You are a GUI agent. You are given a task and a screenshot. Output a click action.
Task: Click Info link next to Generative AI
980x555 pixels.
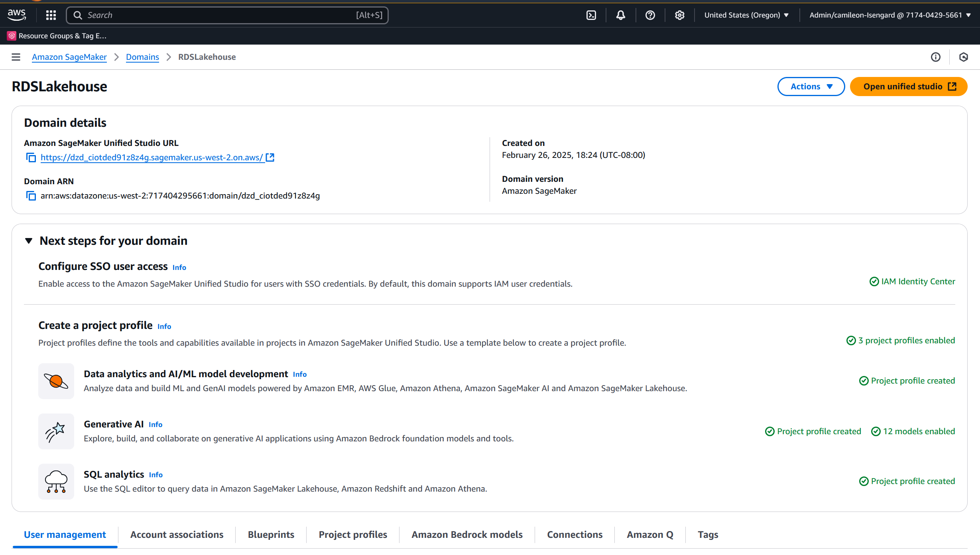[155, 425]
